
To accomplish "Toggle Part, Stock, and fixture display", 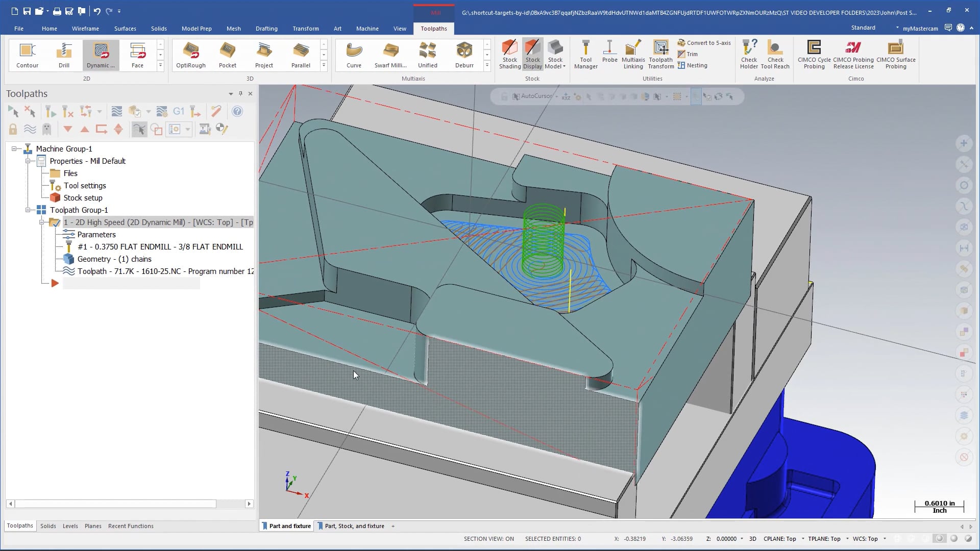I will coord(354,525).
